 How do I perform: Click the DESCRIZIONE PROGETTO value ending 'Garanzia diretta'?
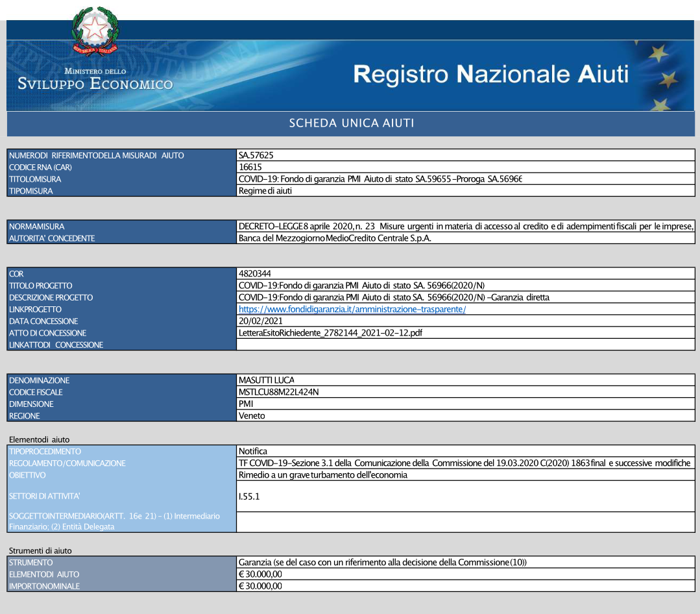point(394,297)
